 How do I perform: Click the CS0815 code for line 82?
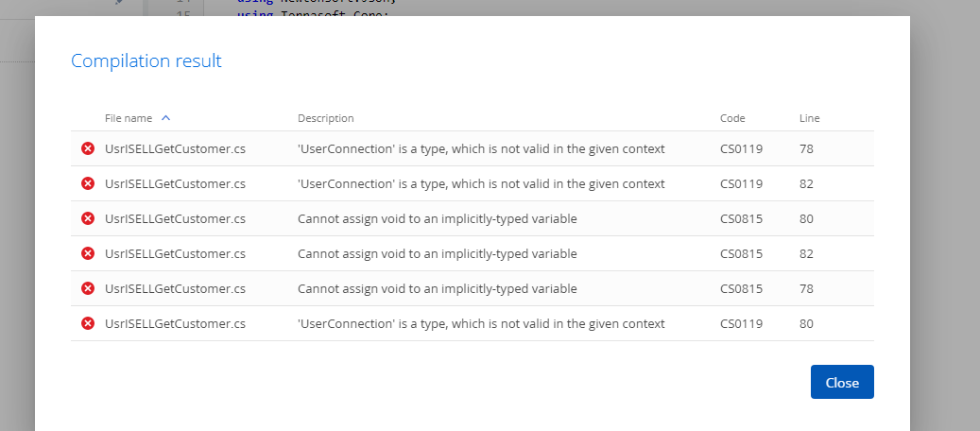click(x=741, y=254)
